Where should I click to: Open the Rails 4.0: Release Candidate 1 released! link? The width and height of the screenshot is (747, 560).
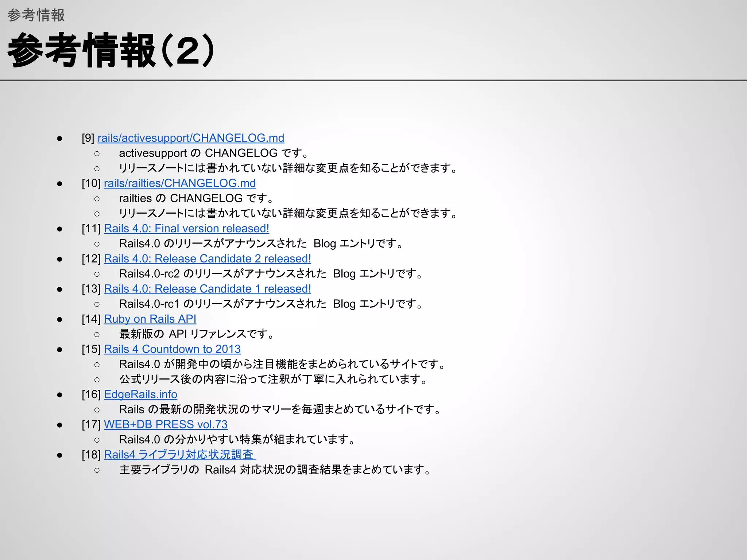click(x=208, y=289)
